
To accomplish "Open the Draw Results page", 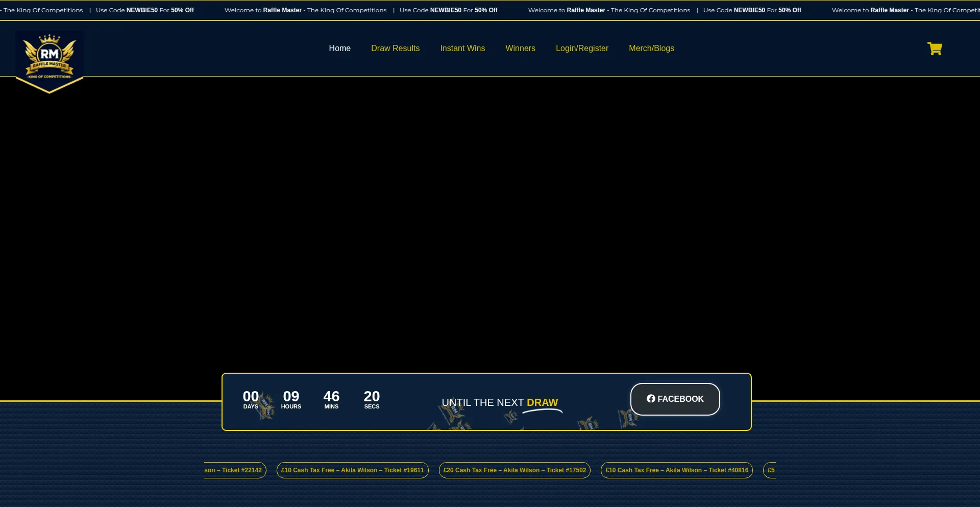I will [395, 48].
